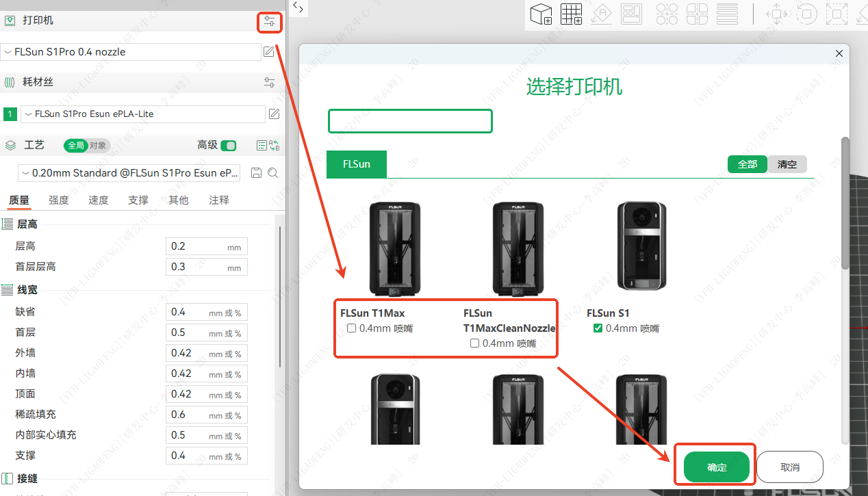Image resolution: width=868 pixels, height=496 pixels.
Task: Toggle the 高级 advanced mode switch
Action: point(229,145)
